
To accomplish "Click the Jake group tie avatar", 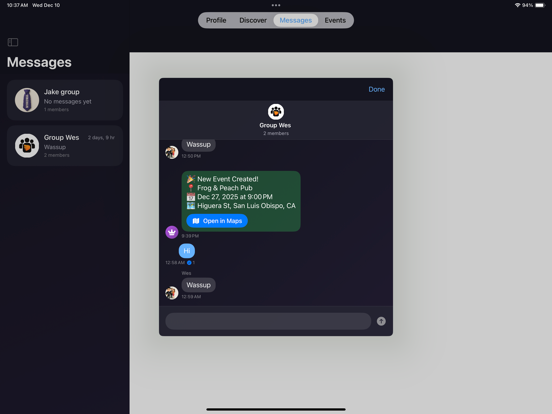I will 27,100.
